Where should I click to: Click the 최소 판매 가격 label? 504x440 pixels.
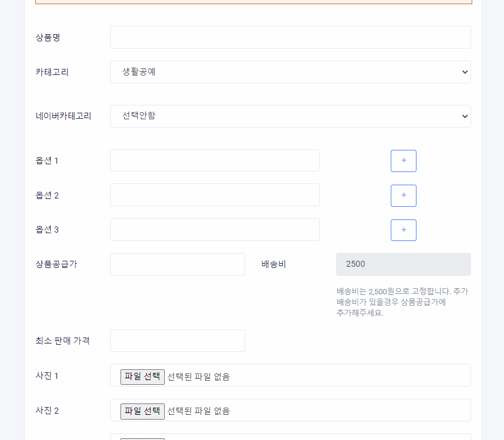(62, 340)
